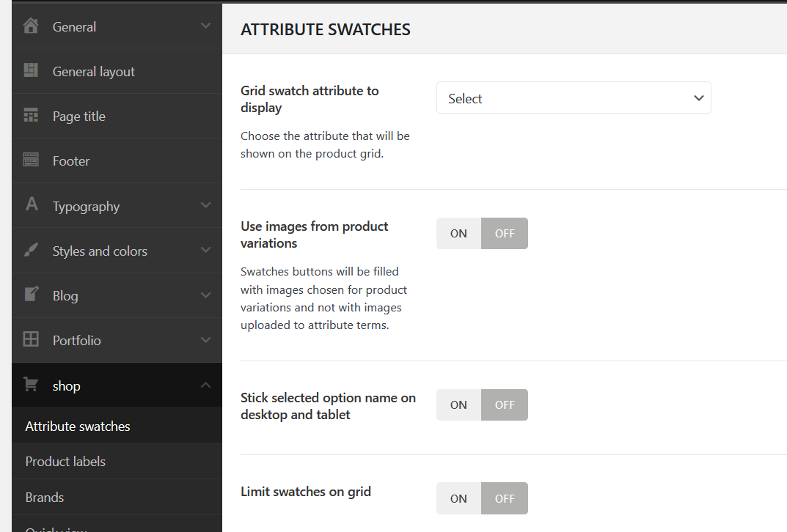This screenshot has width=787, height=532.
Task: Open the Grid swatch attribute Select dropdown
Action: [574, 98]
